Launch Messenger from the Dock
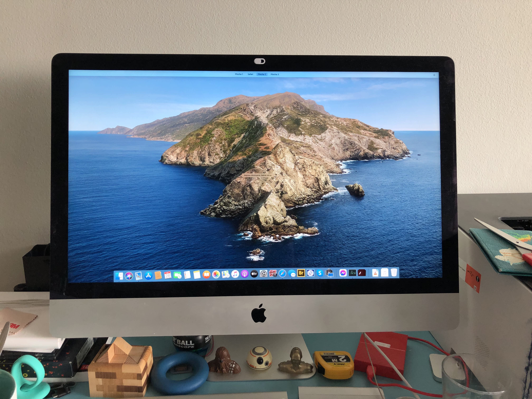Screen dimensions: 532x399 tap(343, 273)
